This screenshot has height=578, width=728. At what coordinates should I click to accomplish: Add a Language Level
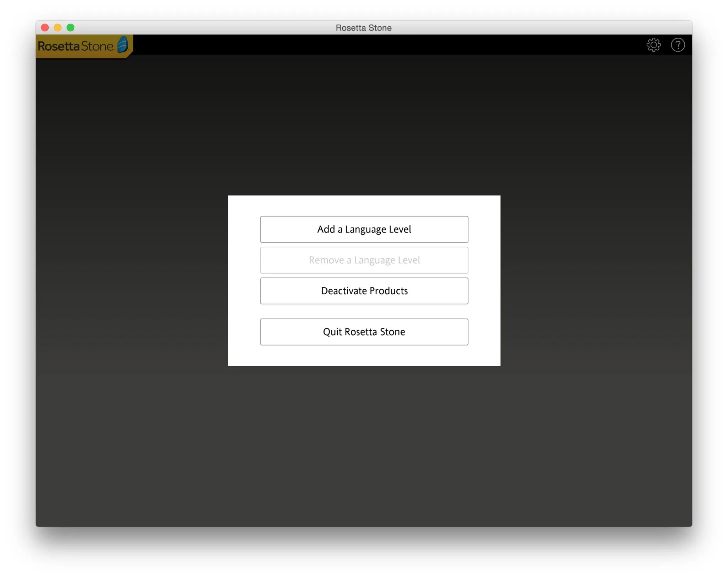(364, 229)
